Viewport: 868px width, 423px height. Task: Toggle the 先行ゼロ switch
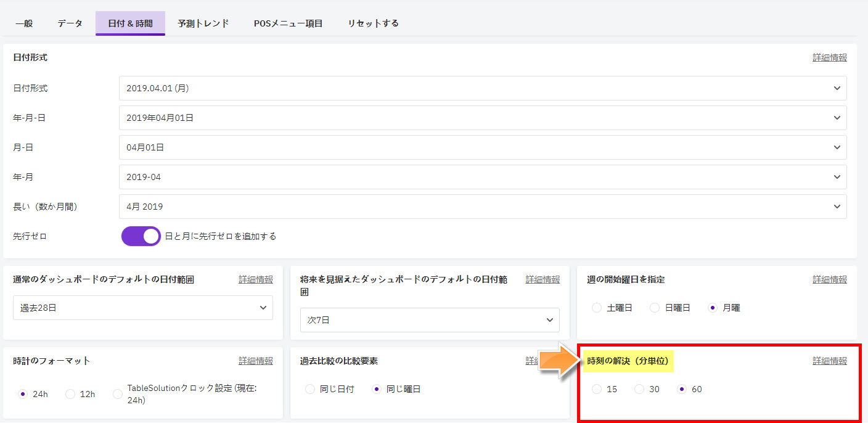[141, 236]
